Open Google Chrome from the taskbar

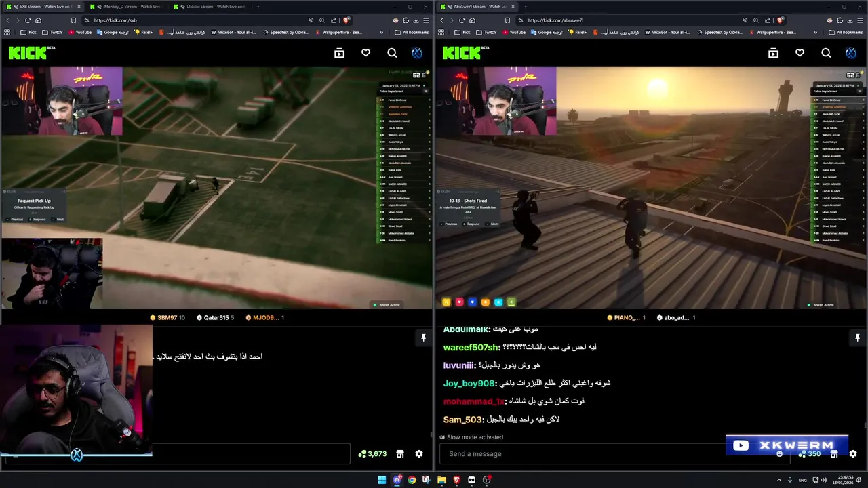coord(412,480)
